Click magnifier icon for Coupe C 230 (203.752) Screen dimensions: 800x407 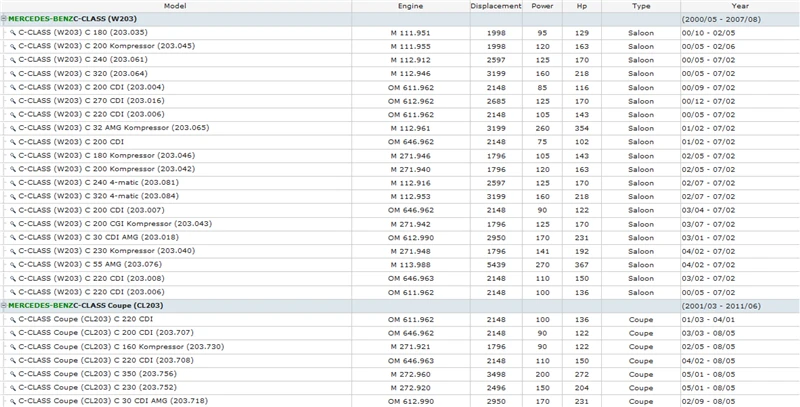click(13, 388)
